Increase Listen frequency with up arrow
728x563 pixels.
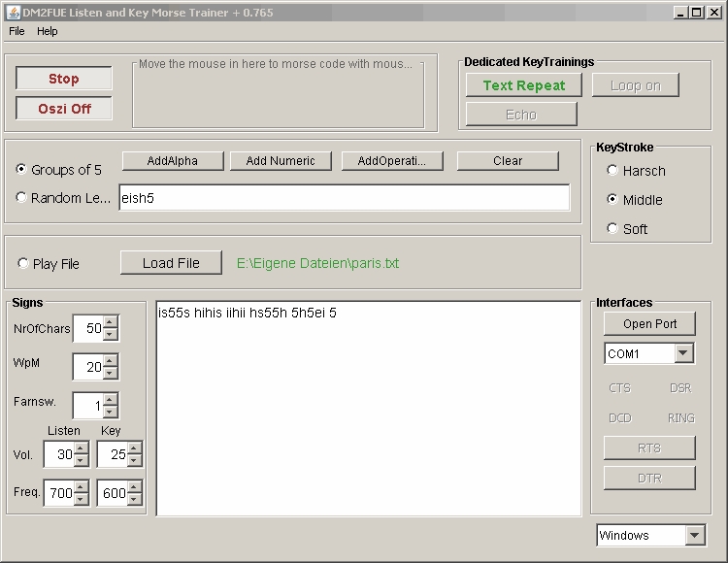tap(81, 486)
